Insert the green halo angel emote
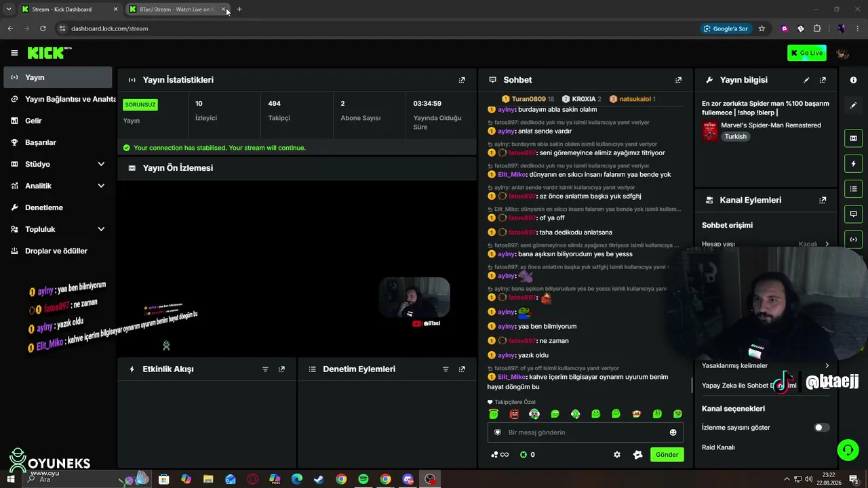This screenshot has height=488, width=868. tap(494, 414)
